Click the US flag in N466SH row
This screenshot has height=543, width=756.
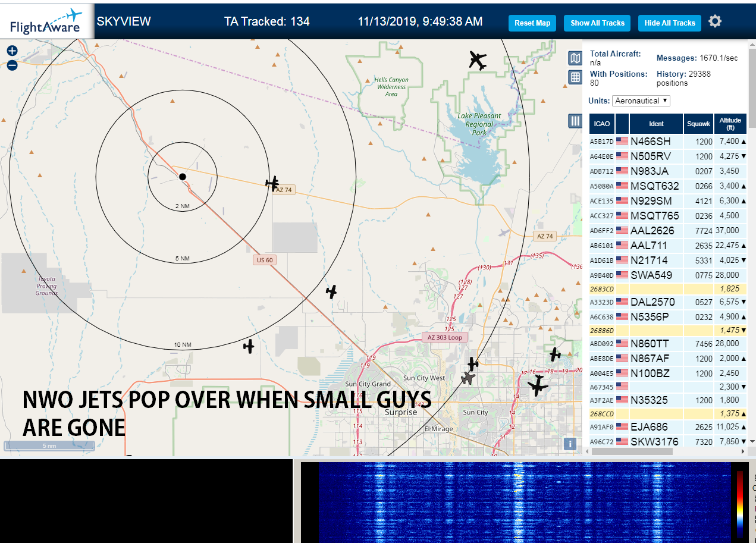click(x=622, y=142)
